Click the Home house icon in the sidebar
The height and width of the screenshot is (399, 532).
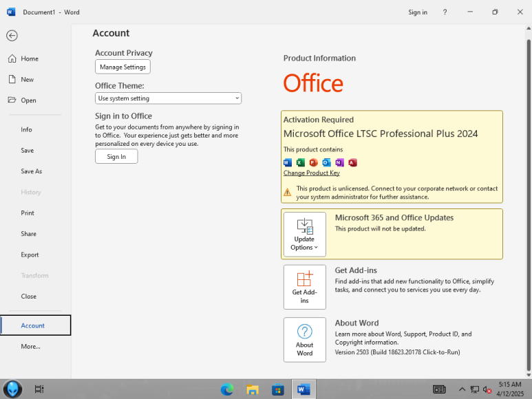tap(12, 58)
